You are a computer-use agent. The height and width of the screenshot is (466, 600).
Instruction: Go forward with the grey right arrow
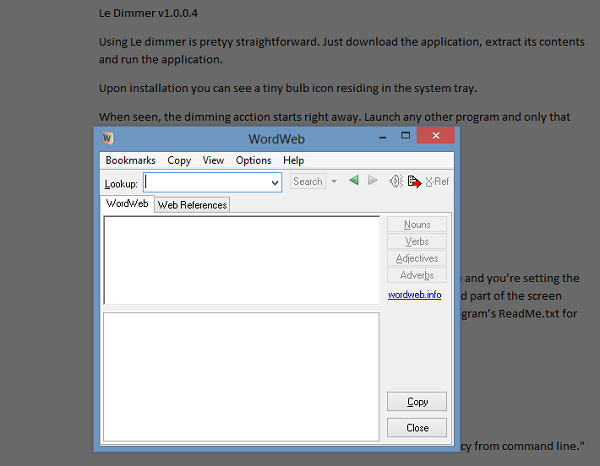(372, 180)
